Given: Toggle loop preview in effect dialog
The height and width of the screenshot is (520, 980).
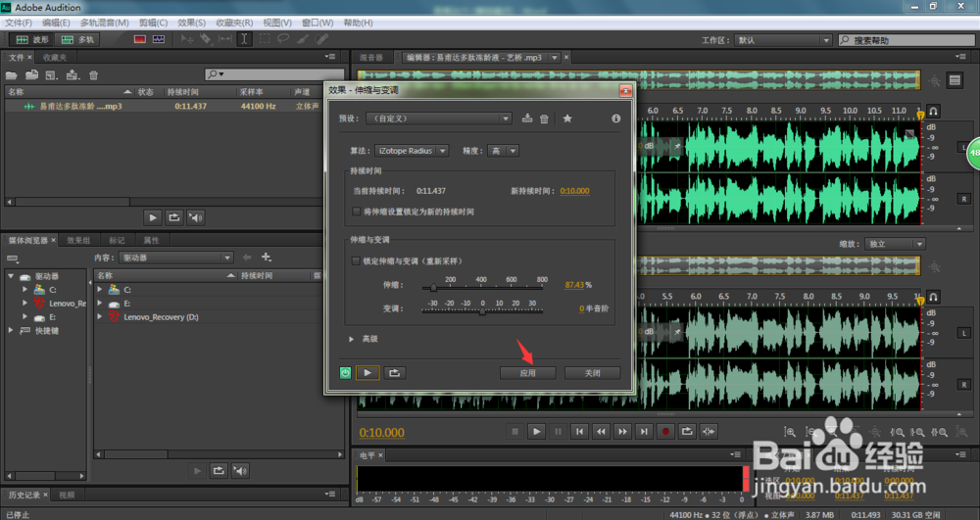Looking at the screenshot, I should point(394,373).
